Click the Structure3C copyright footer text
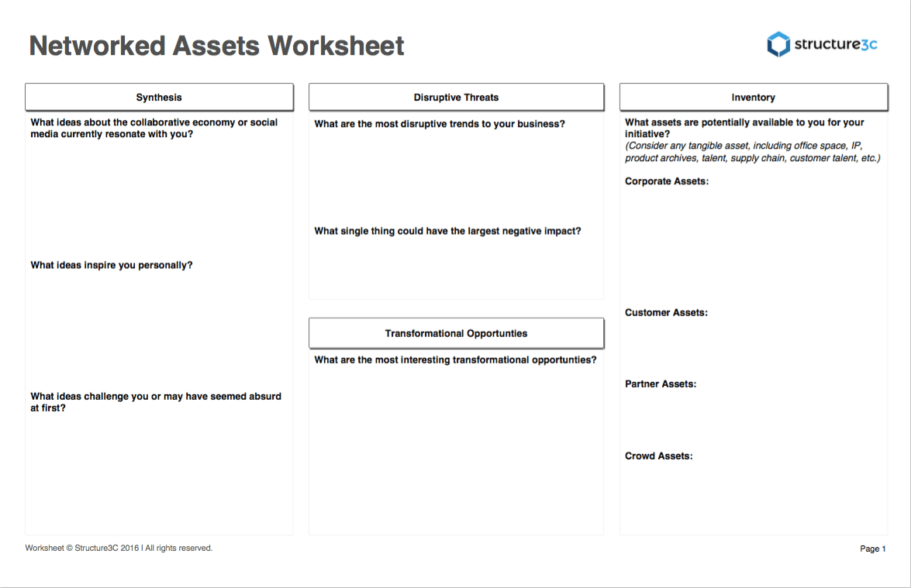This screenshot has height=588, width=911. 120,548
